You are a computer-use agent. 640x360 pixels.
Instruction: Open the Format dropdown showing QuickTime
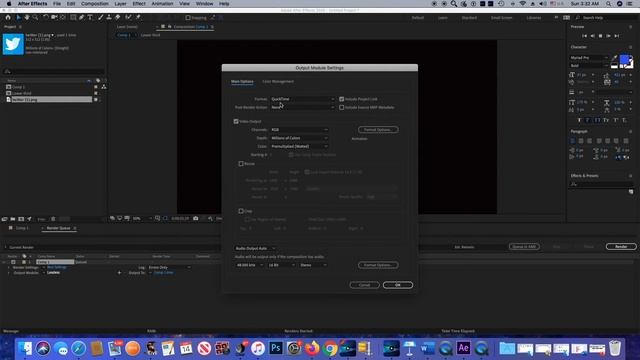tap(302, 99)
